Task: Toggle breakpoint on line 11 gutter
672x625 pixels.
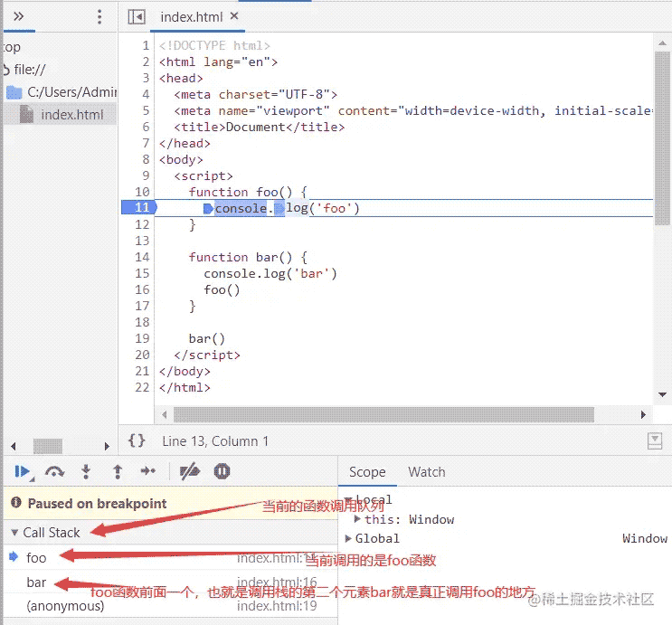Action: [139, 207]
